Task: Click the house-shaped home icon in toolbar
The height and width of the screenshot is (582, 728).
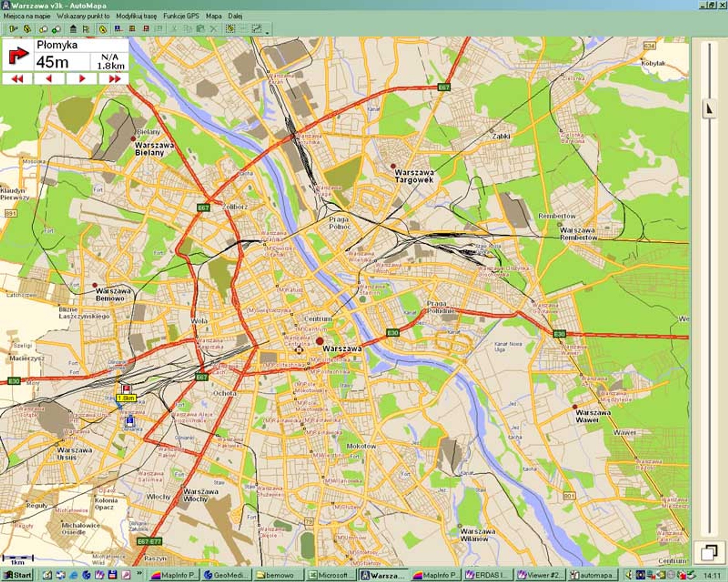Action: 73,29
